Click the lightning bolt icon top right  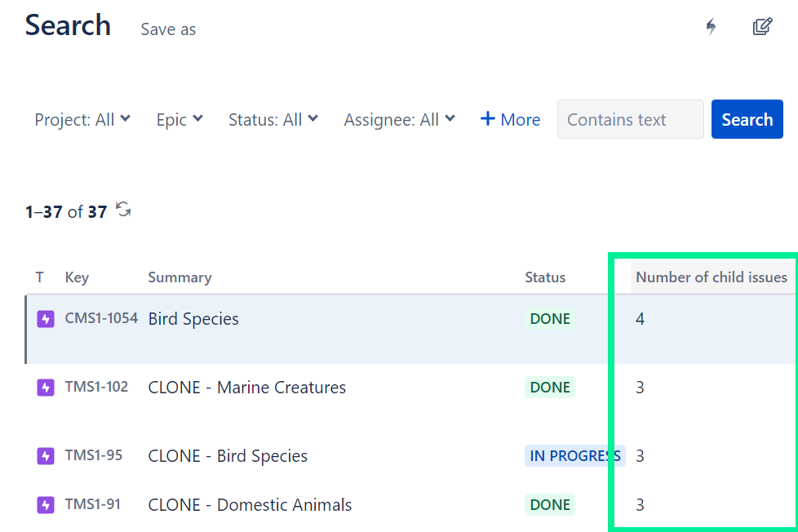[x=711, y=27]
